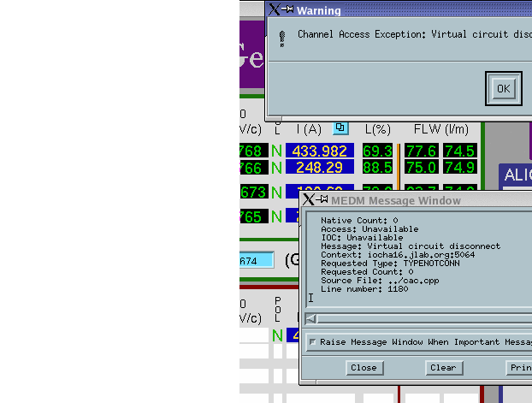Click polarity N in lower POL section

(x=277, y=335)
